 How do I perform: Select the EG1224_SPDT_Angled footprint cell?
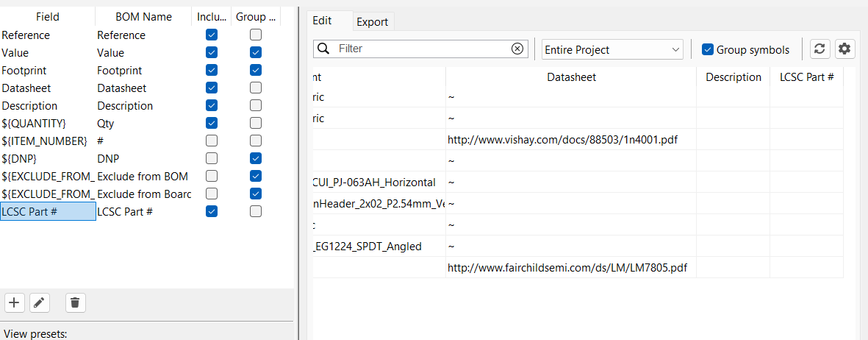[379, 246]
